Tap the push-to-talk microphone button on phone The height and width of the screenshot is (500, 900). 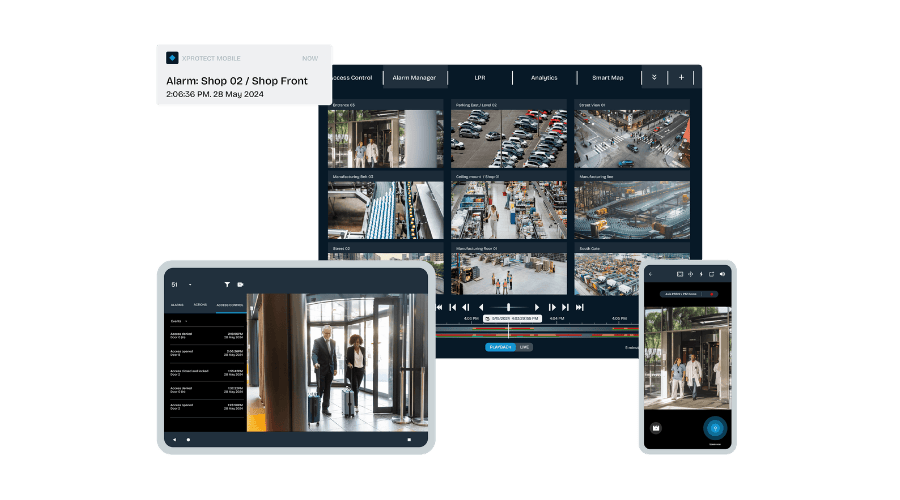coord(713,428)
